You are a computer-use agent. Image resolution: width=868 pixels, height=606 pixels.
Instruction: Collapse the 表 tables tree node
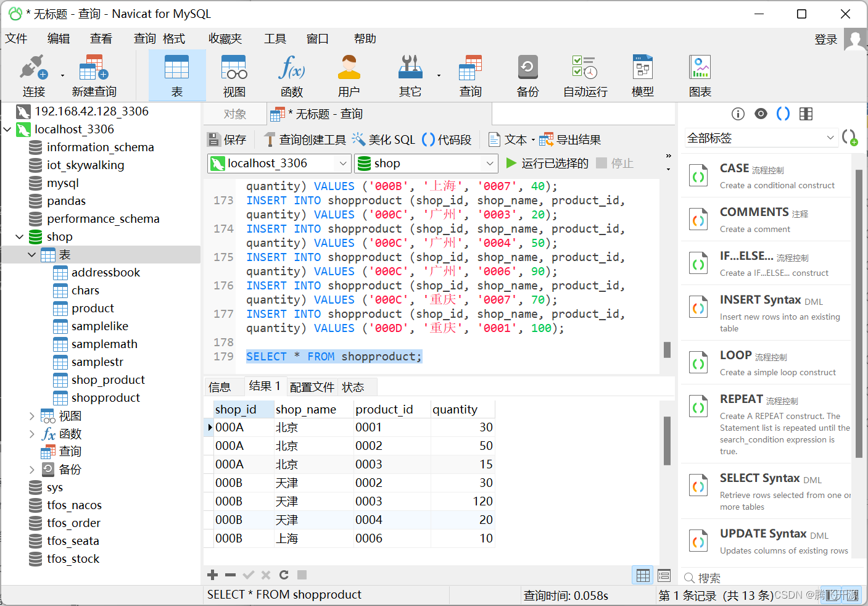32,255
